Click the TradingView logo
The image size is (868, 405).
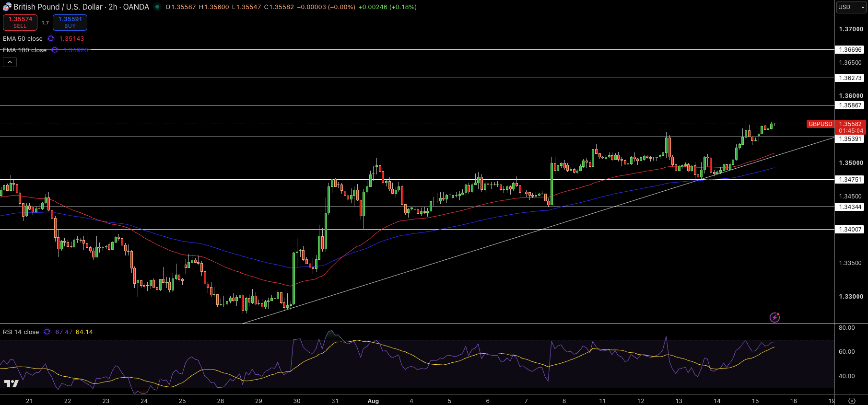[11, 383]
